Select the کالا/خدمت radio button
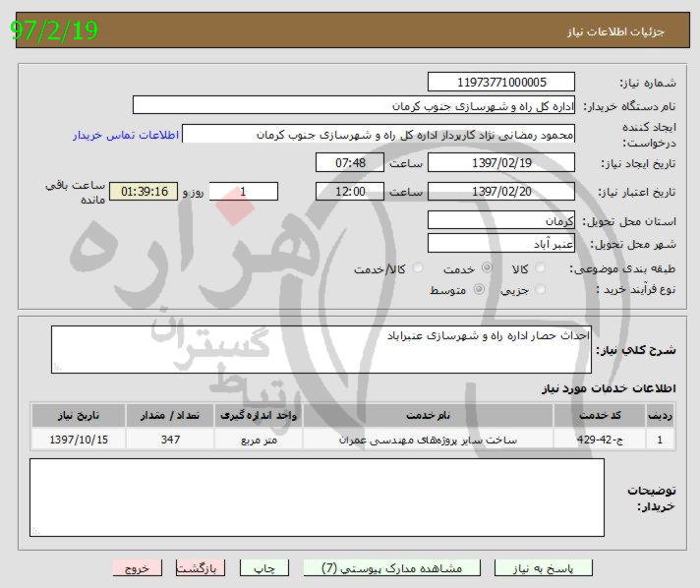The width and height of the screenshot is (700, 588). pyautogui.click(x=418, y=267)
